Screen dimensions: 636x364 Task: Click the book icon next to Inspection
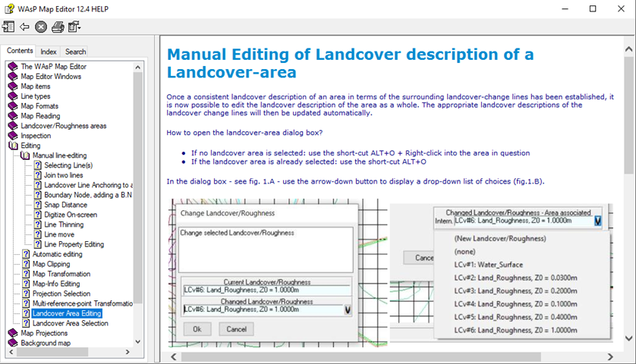click(x=13, y=136)
